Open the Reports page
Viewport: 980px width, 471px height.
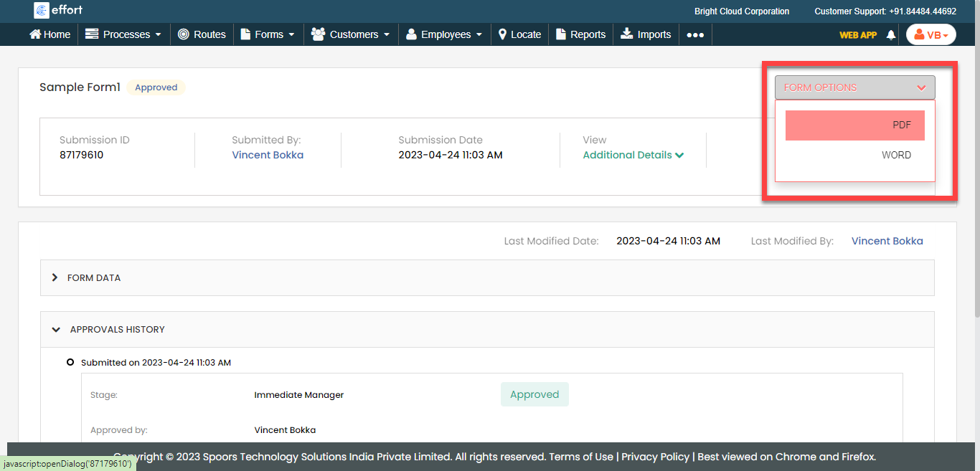tap(580, 34)
